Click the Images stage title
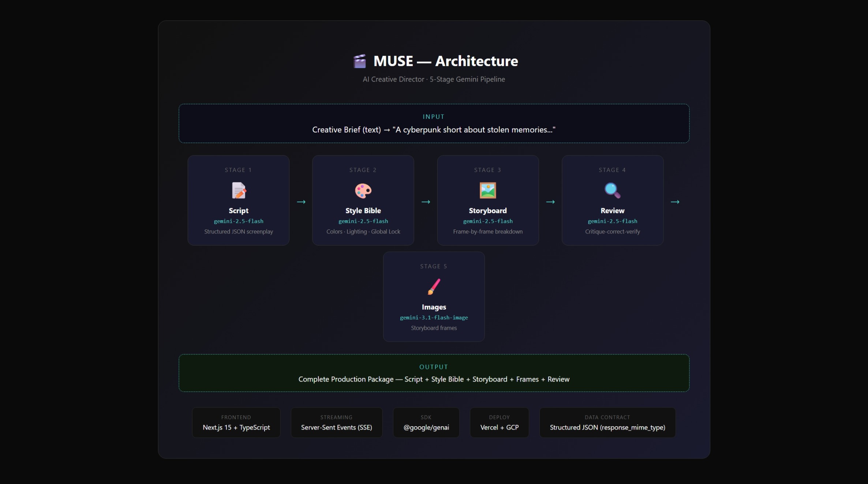This screenshot has height=484, width=868. click(x=434, y=307)
